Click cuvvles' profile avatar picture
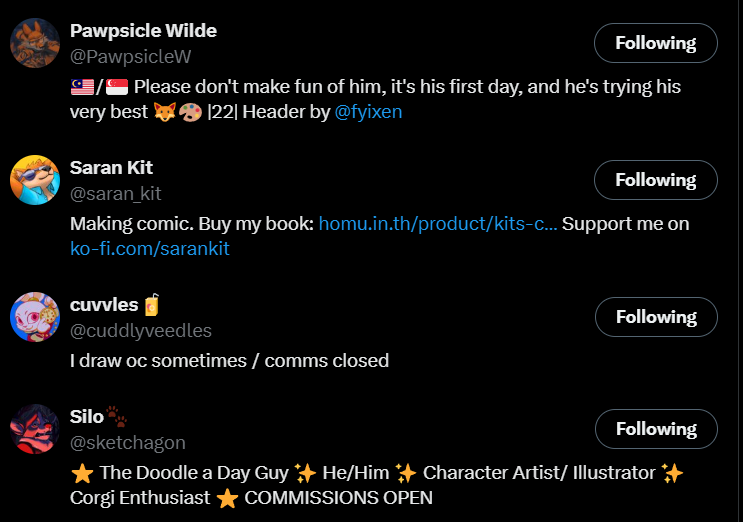Screen dimensions: 743x522 click(35, 317)
